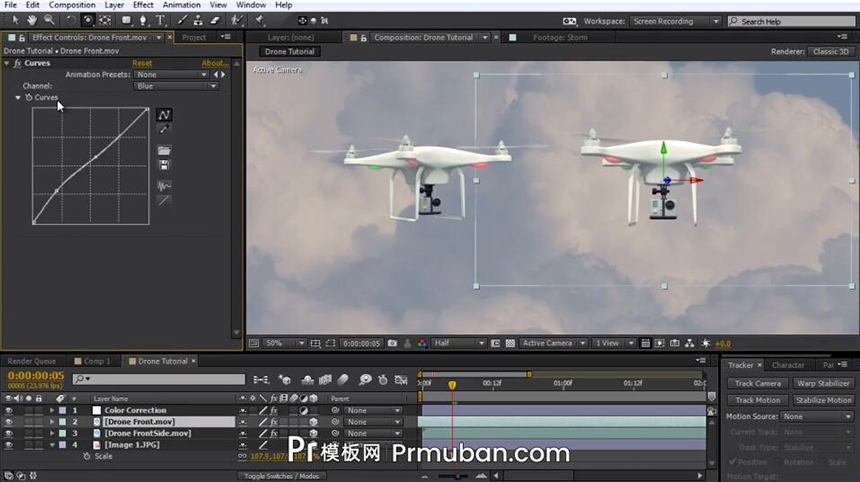Hide the Color Correction layer
Viewport: 860px width, 482px height.
pos(9,410)
